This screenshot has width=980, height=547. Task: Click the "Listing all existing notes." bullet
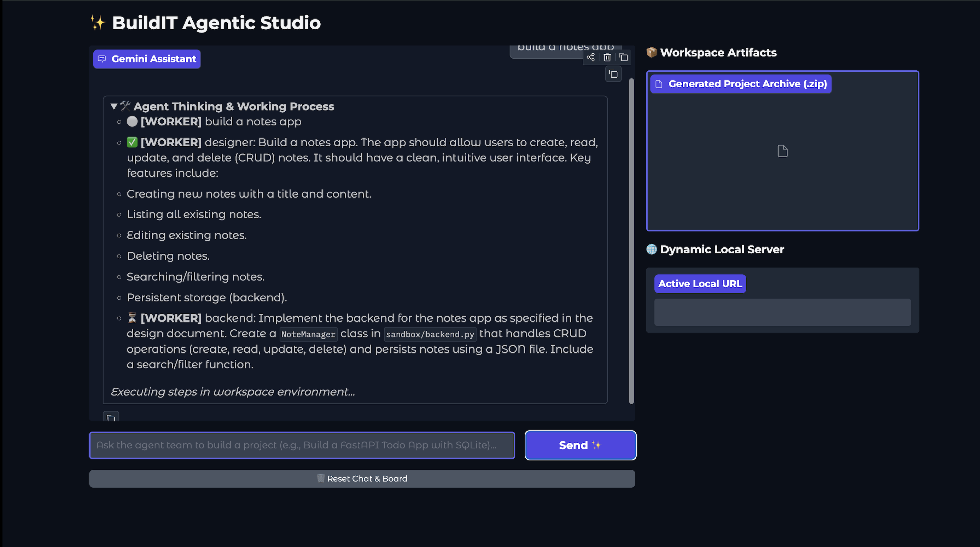click(x=194, y=214)
